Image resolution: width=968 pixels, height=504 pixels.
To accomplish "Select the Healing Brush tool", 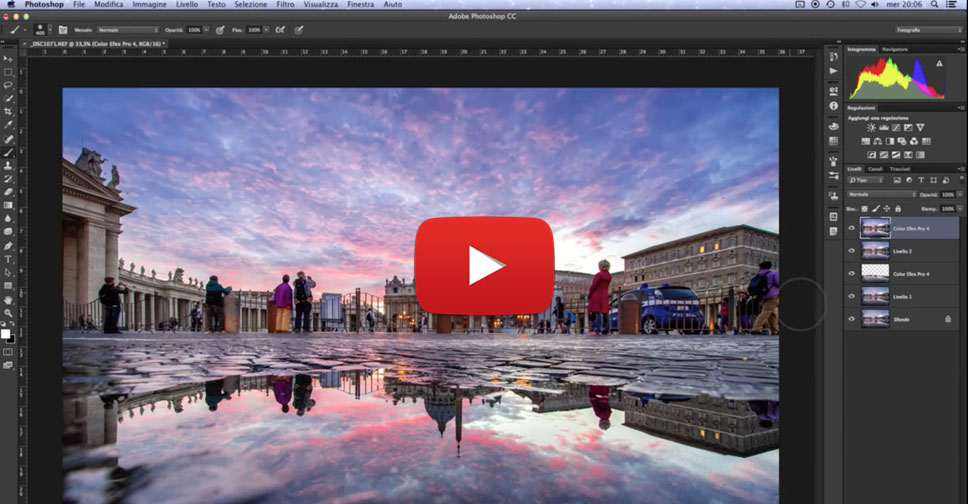I will [8, 139].
